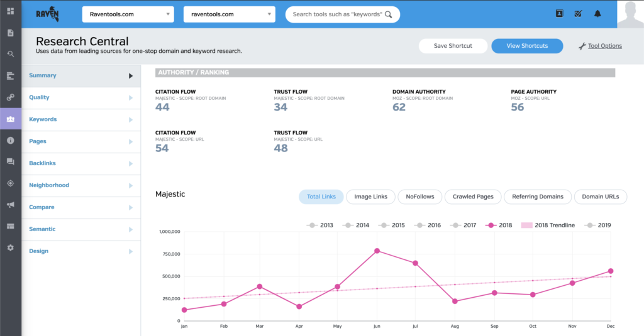The height and width of the screenshot is (336, 644).
Task: Open the settings gear icon in left rail
Action: pyautogui.click(x=11, y=247)
